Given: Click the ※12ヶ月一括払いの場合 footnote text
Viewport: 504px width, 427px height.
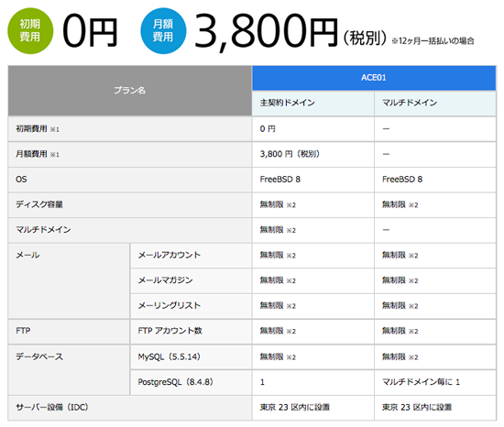Looking at the screenshot, I should pyautogui.click(x=433, y=41).
